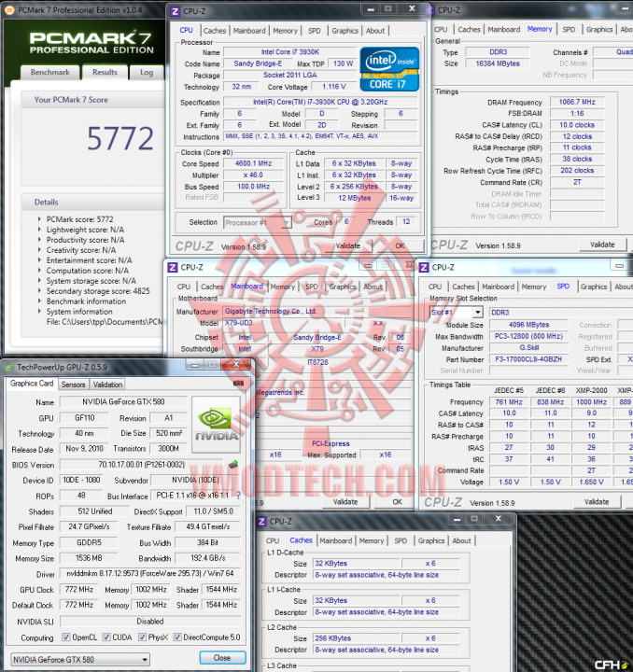This screenshot has width=633, height=672.
Task: Click the TechPowerUp GPU-Z title bar icon
Action: tap(9, 368)
